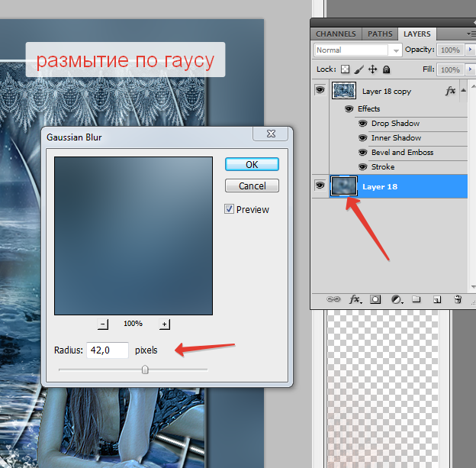Viewport: 476px width, 468px height.
Task: Select the Layers tab
Action: (x=417, y=34)
